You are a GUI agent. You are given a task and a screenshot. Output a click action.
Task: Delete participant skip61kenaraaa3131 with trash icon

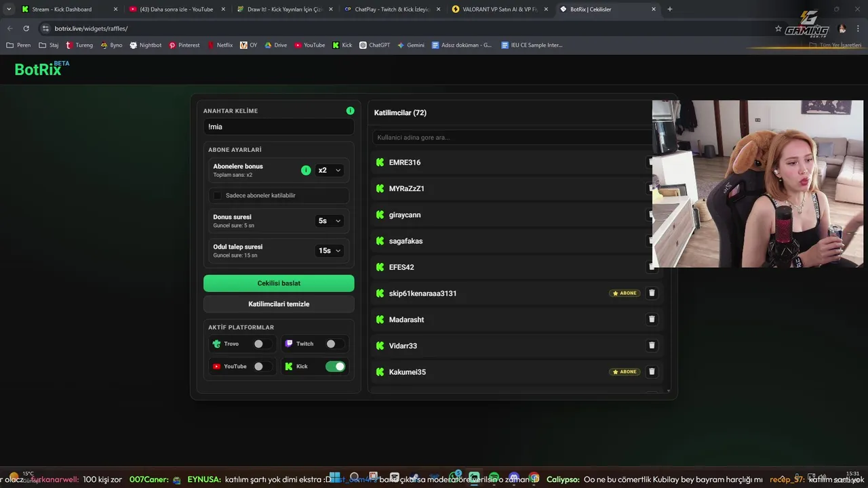pyautogui.click(x=652, y=293)
